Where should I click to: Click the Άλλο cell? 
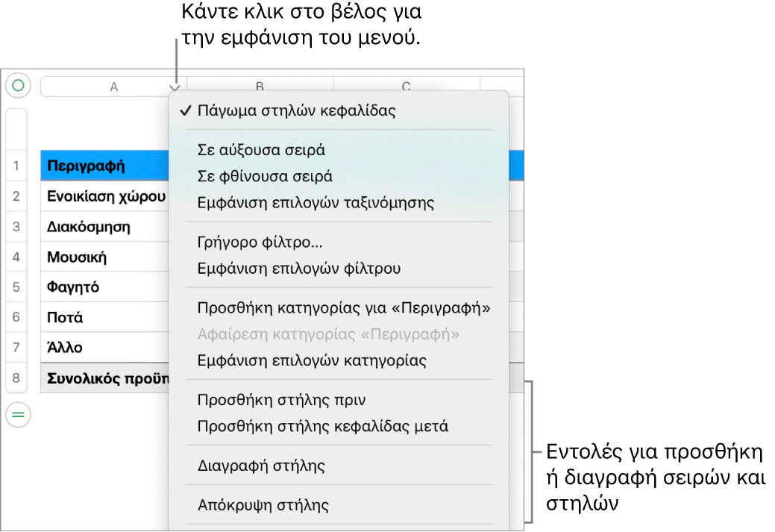point(104,348)
